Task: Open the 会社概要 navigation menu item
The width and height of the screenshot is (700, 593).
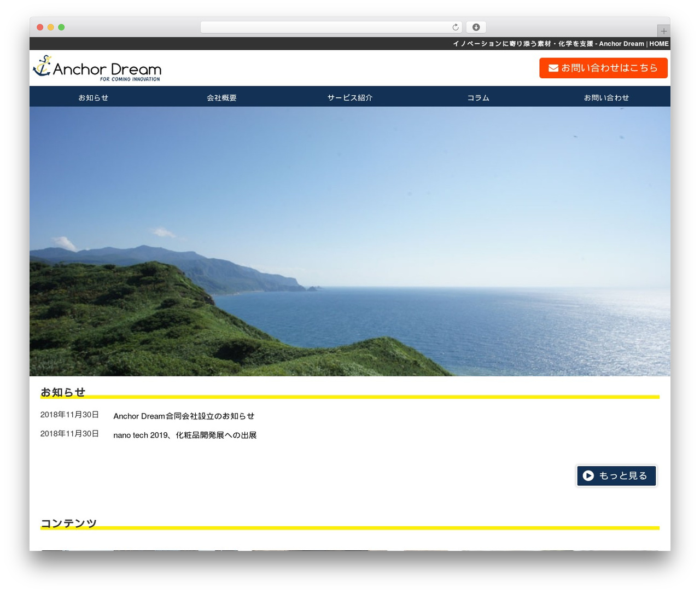Action: tap(221, 97)
